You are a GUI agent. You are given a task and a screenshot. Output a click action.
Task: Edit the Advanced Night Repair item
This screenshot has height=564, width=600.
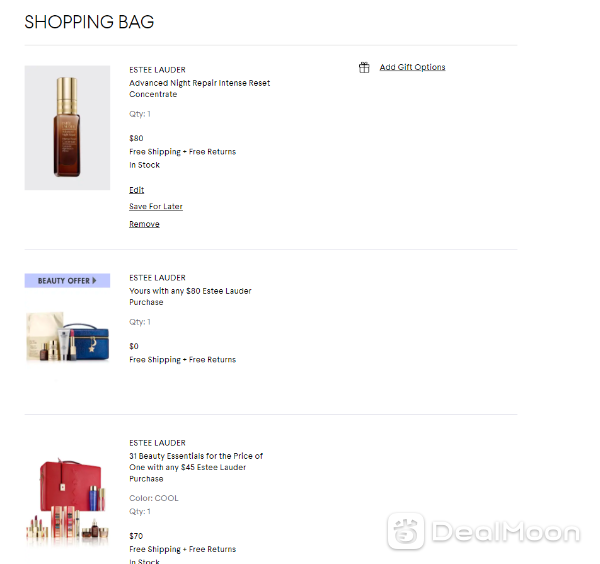(137, 190)
